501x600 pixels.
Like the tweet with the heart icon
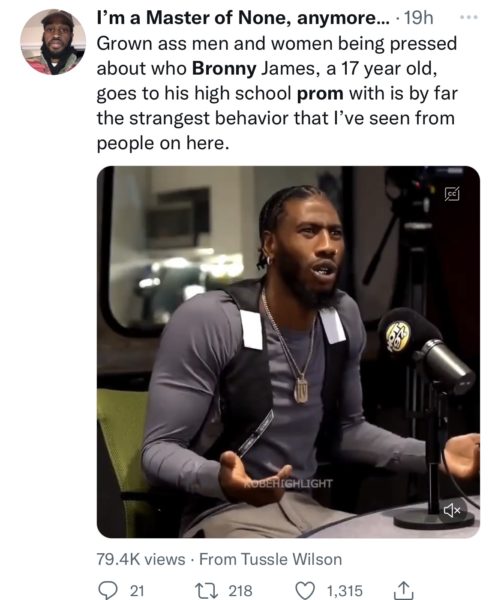[305, 590]
